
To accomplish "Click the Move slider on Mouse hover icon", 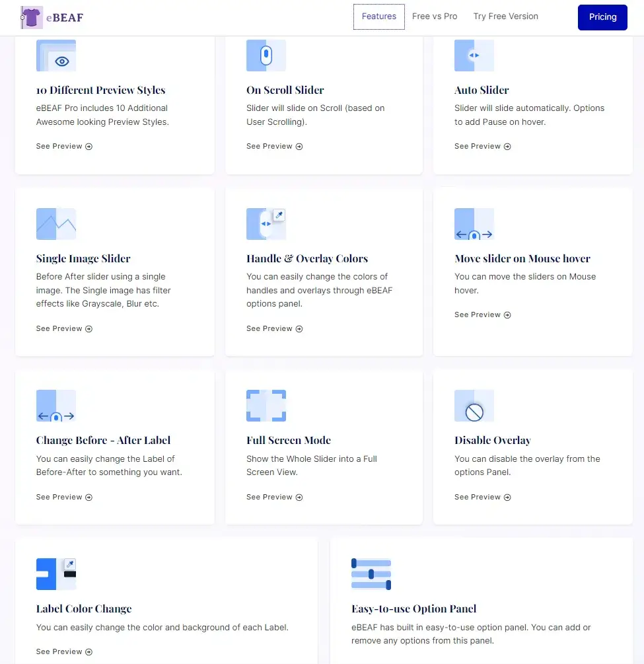I will tap(474, 224).
